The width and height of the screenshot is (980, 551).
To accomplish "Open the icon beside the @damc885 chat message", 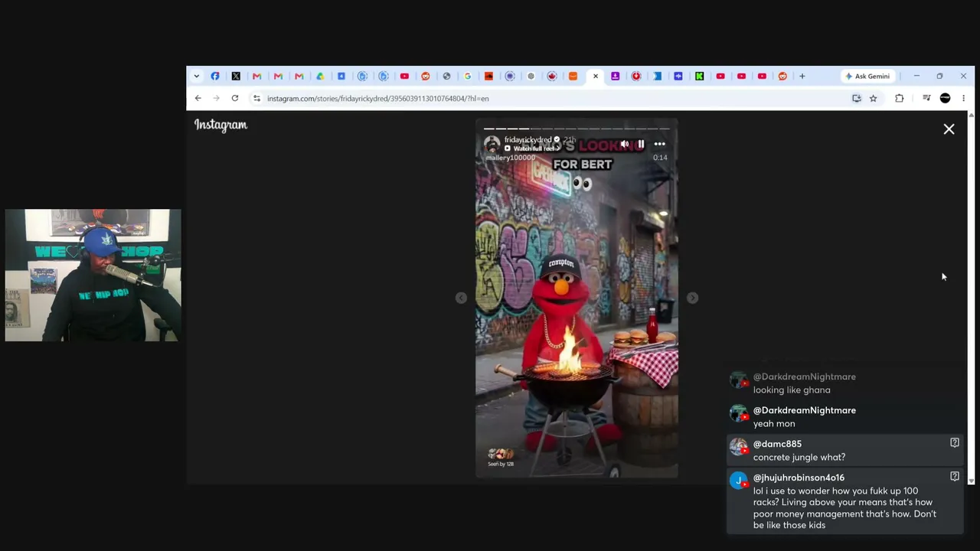I will pyautogui.click(x=955, y=443).
